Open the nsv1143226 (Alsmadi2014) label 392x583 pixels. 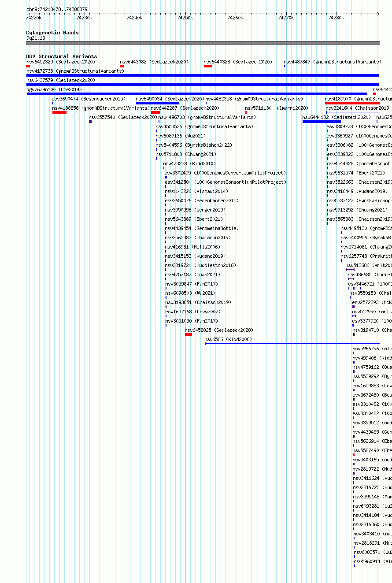click(x=197, y=191)
